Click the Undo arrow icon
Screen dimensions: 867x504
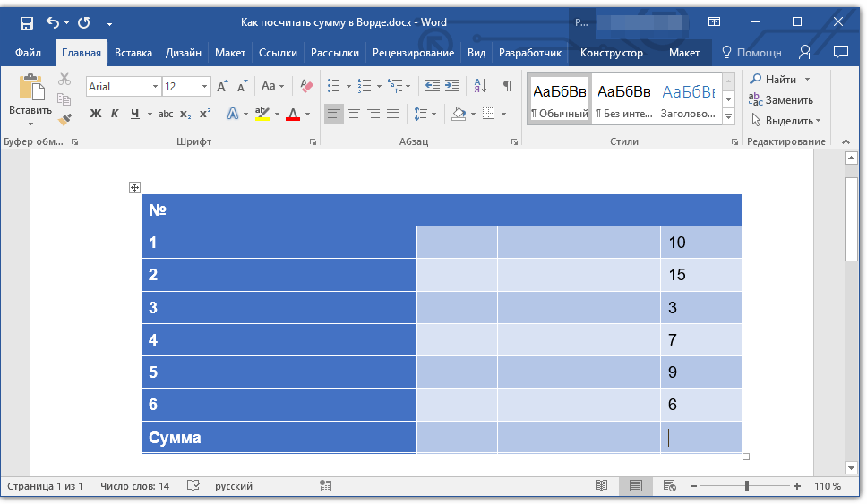53,22
